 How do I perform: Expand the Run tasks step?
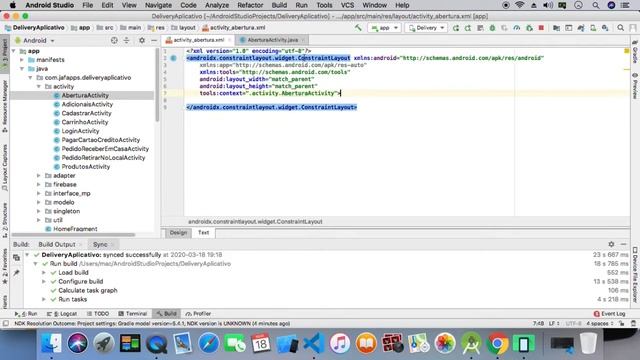click(x=44, y=300)
